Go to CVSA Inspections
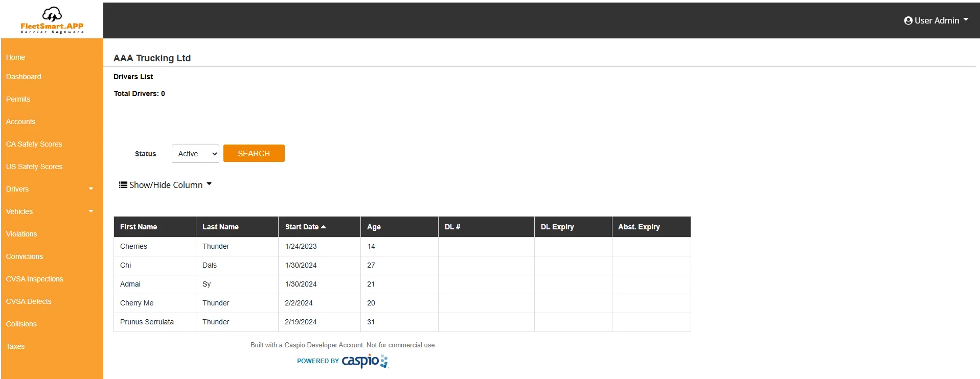 (x=35, y=279)
